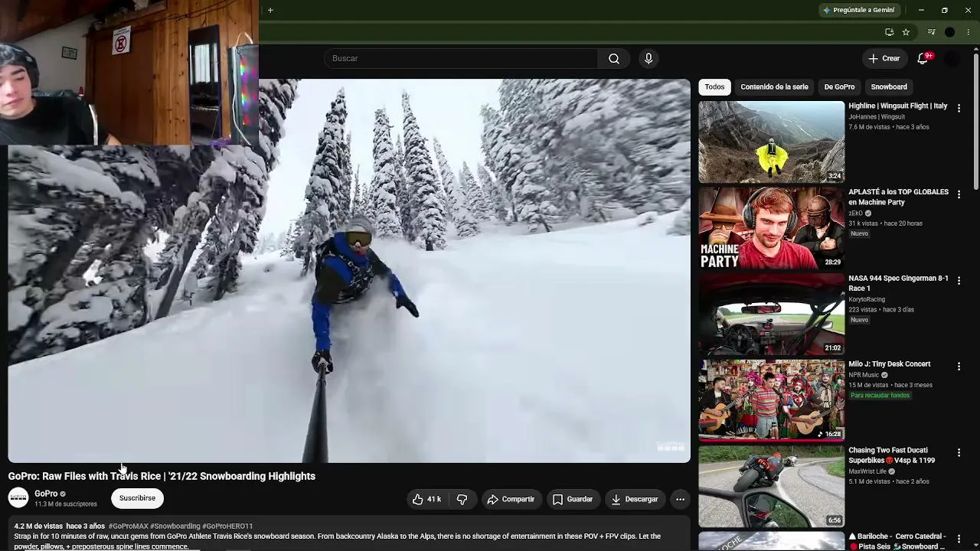Click the #GoProMAX hashtag
This screenshot has height=551, width=980.
coord(128,527)
